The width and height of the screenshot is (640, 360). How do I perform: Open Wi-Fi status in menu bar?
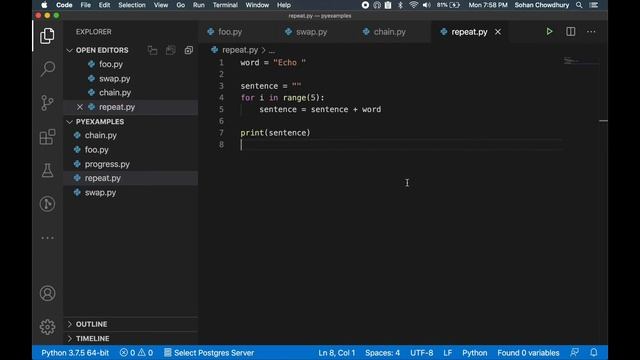click(x=413, y=5)
